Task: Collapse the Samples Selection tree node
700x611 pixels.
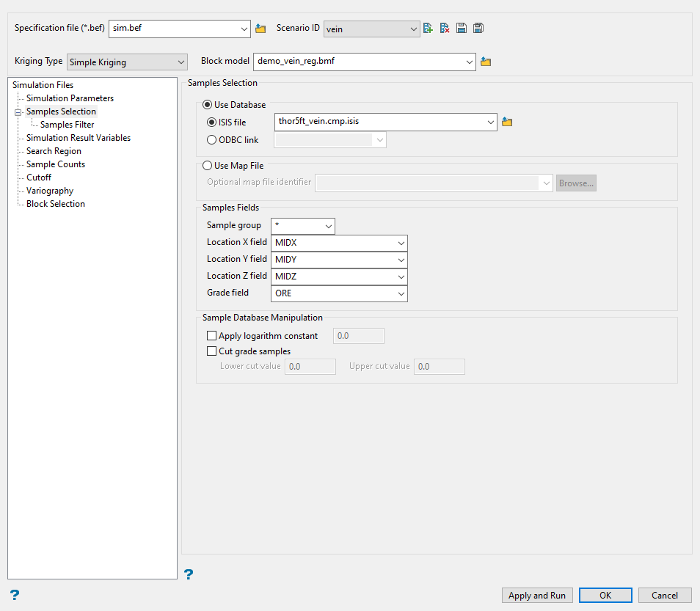Action: (17, 112)
